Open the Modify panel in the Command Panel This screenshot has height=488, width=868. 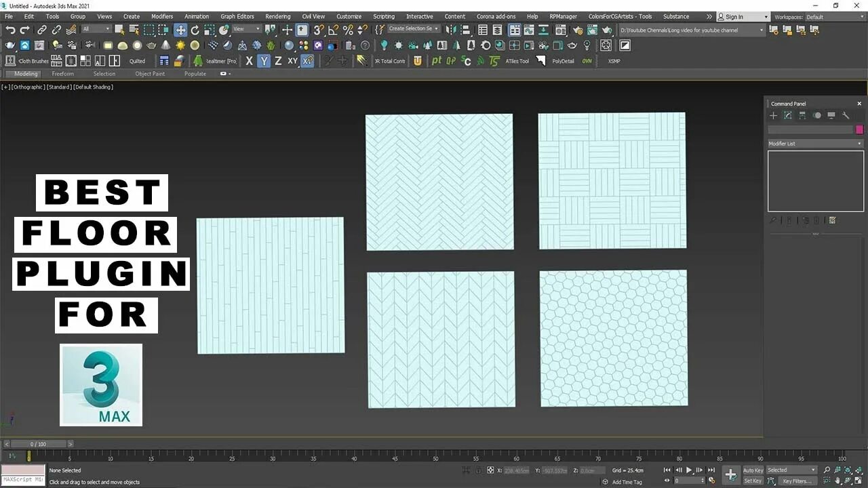tap(787, 115)
